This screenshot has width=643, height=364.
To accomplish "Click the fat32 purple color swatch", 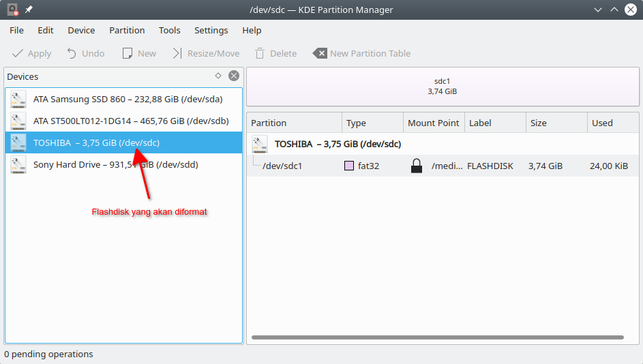I will click(x=349, y=166).
